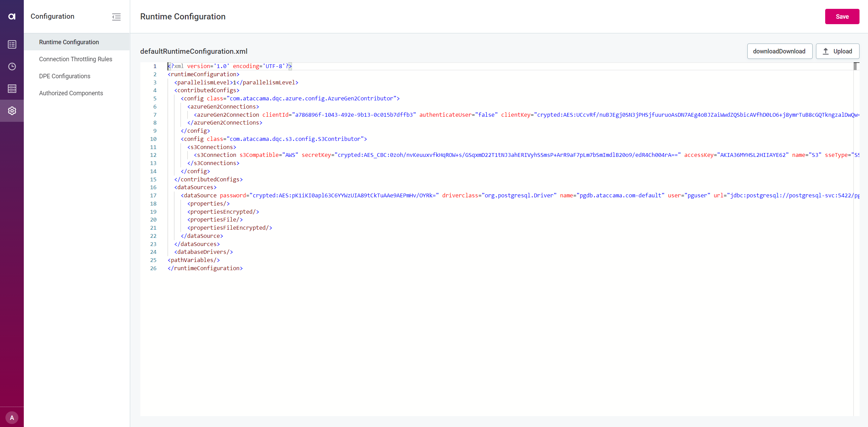
Task: Click the defaultRuntimeConfiguration.xml heading
Action: coord(193,51)
